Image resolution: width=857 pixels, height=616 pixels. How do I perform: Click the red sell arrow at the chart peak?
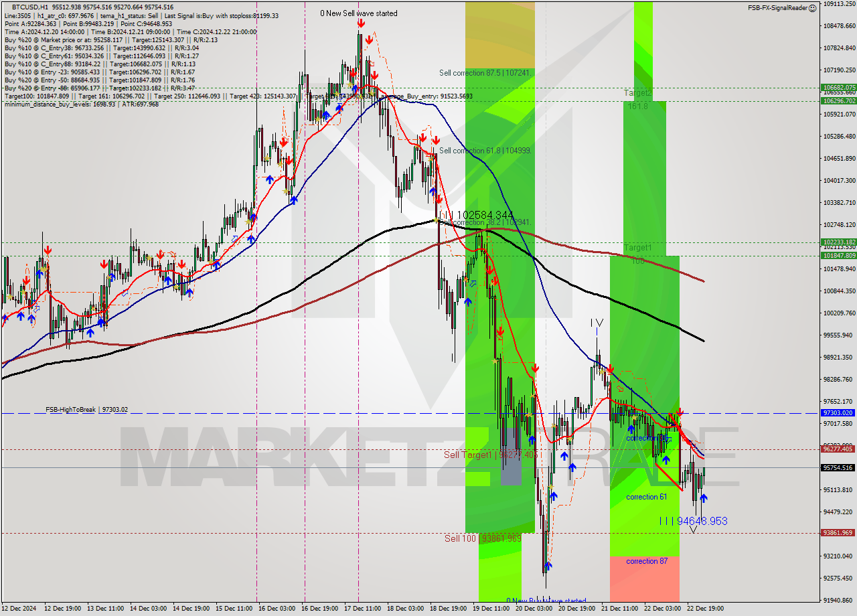tap(361, 23)
